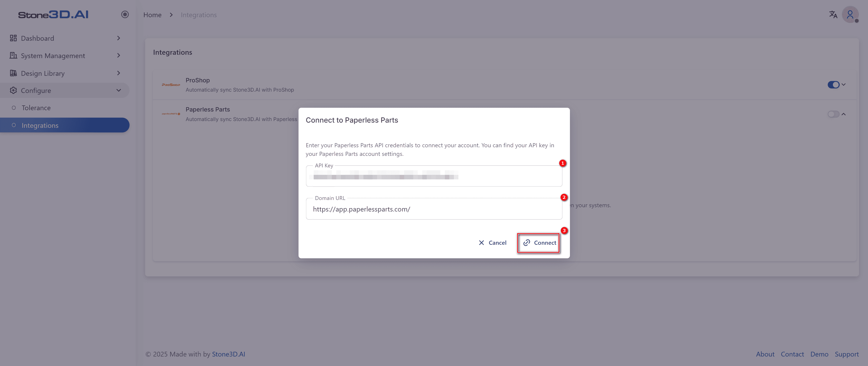This screenshot has height=366, width=868.
Task: Click the System Management building icon
Action: pyautogui.click(x=13, y=55)
